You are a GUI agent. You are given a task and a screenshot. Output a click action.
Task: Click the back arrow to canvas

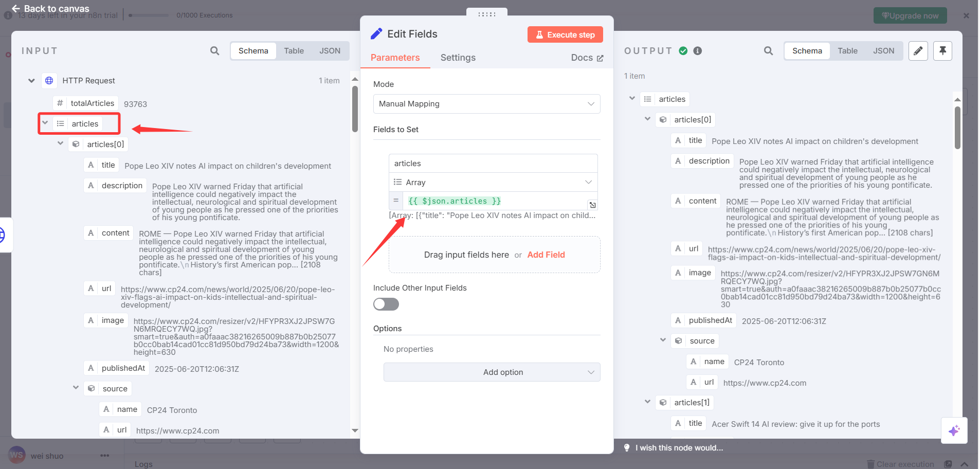tap(16, 9)
